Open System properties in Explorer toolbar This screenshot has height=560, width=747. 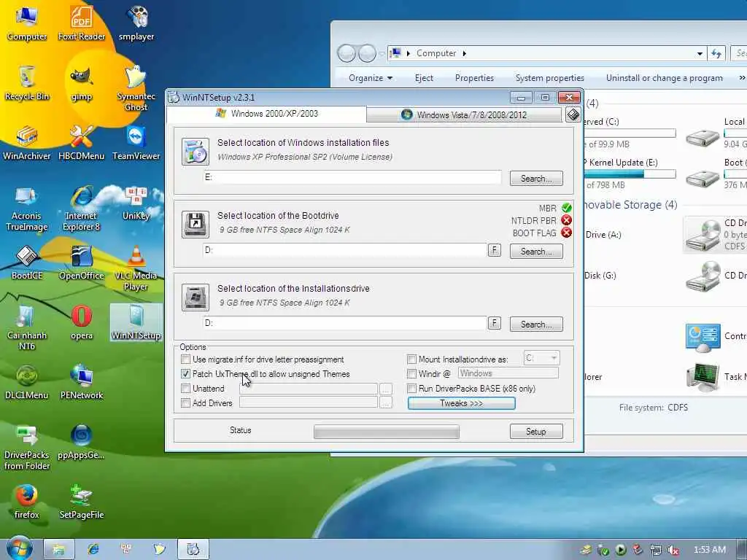coord(550,77)
